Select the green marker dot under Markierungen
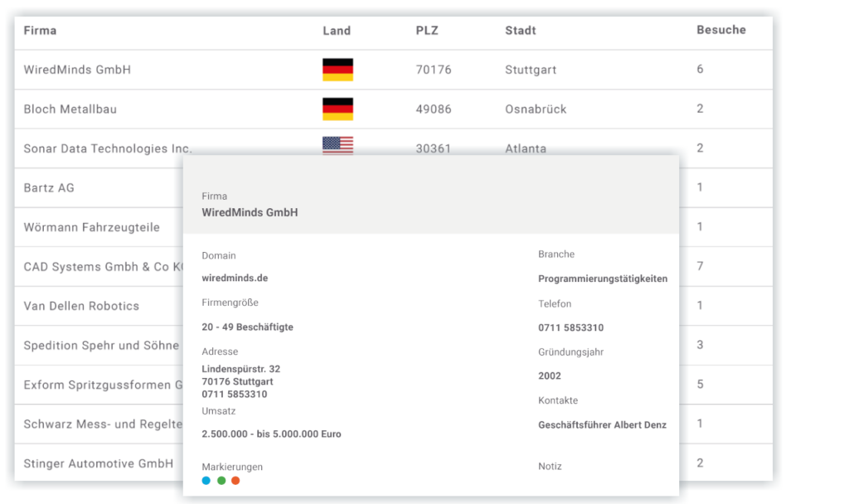 [x=221, y=481]
